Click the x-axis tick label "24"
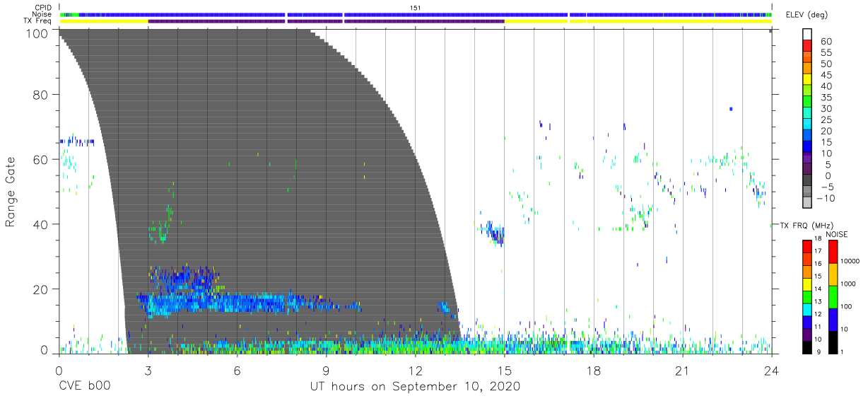 click(x=772, y=370)
